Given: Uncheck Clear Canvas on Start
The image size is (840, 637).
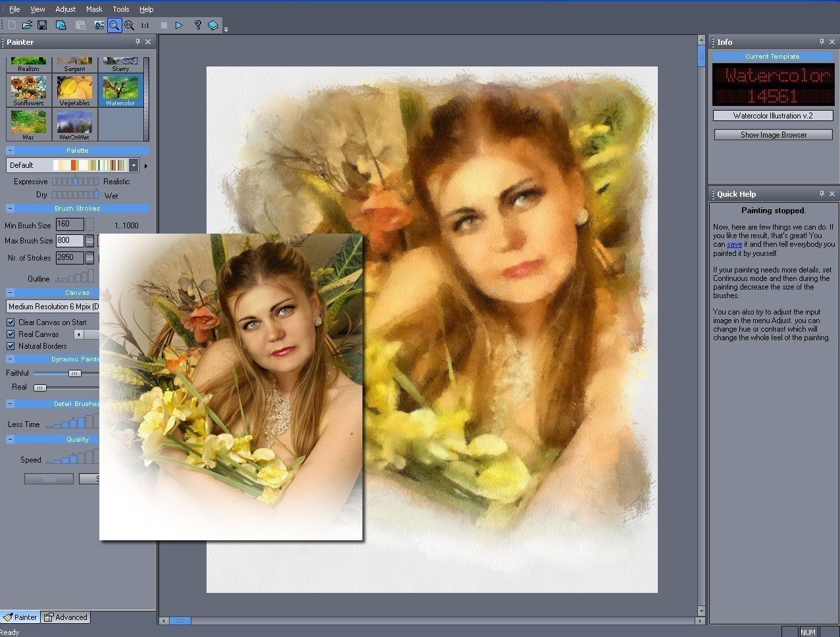Looking at the screenshot, I should (11, 322).
